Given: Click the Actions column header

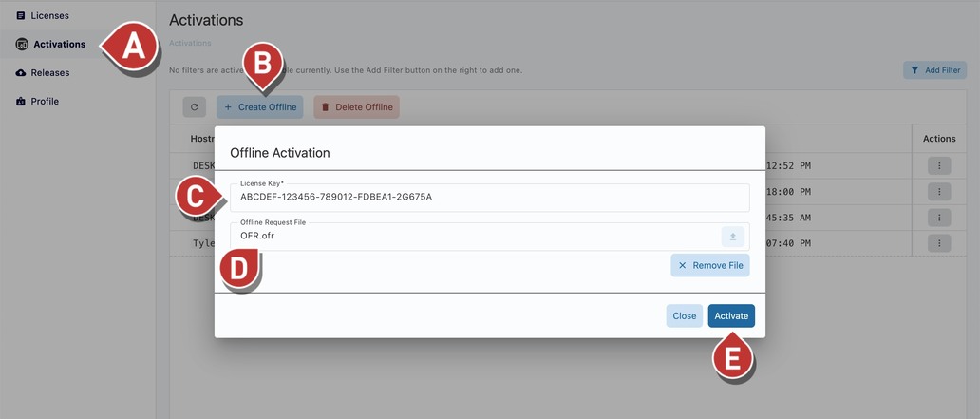Looking at the screenshot, I should (x=939, y=139).
